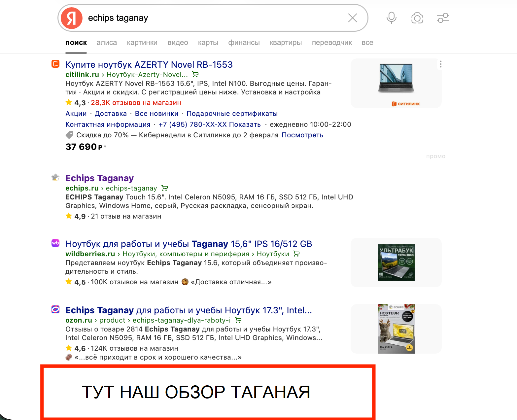Screen dimensions: 517x420
Task: Open the карты tab
Action: tap(208, 43)
